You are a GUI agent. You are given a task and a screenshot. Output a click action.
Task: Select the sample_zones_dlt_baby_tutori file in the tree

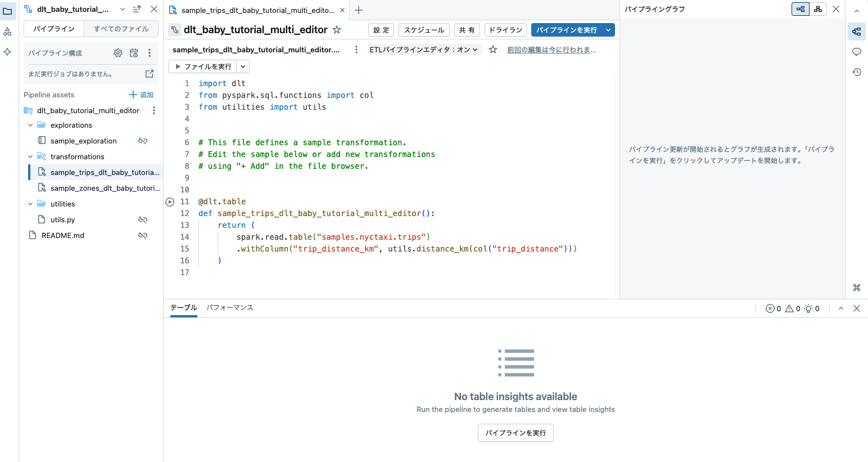101,188
